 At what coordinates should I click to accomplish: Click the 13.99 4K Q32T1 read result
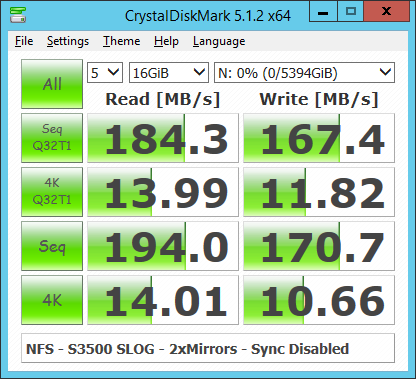pyautogui.click(x=163, y=192)
